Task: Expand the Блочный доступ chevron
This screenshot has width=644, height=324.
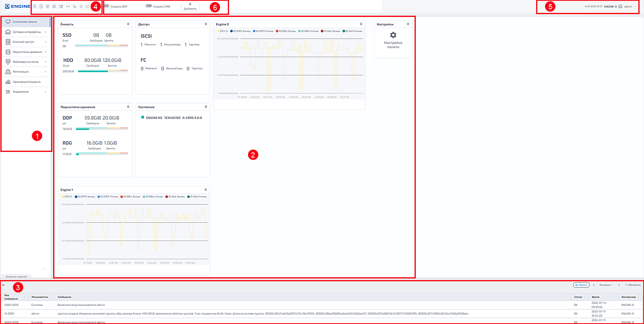Action: point(45,42)
